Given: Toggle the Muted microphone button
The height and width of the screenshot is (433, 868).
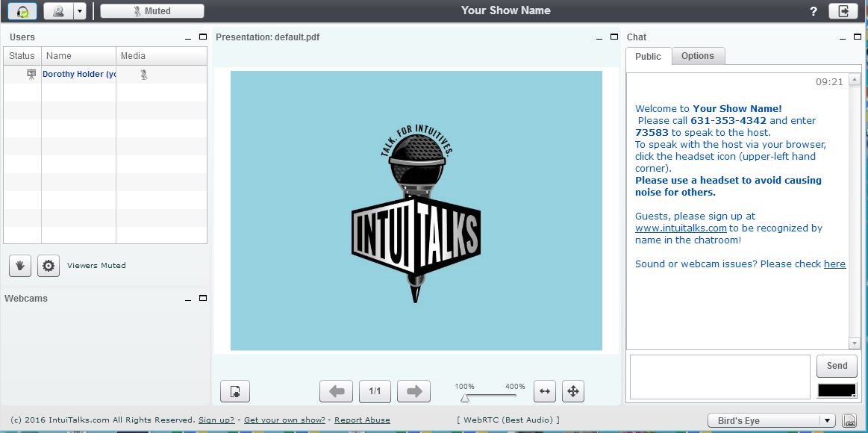Looking at the screenshot, I should pyautogui.click(x=152, y=11).
